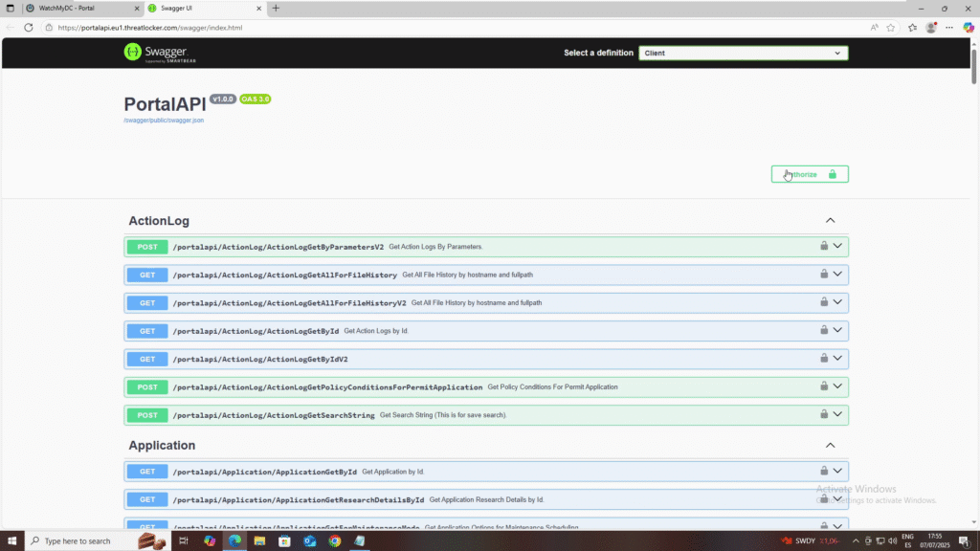Click the browser address bar URL

150,28
